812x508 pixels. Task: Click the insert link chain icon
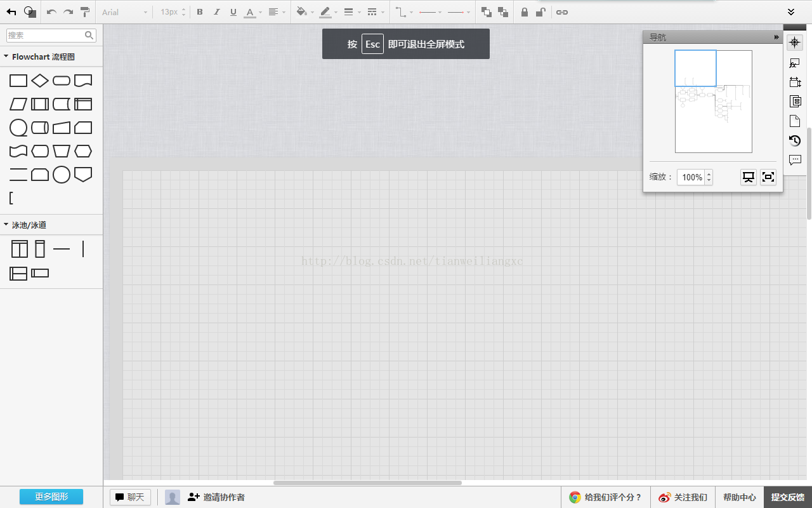pos(562,12)
